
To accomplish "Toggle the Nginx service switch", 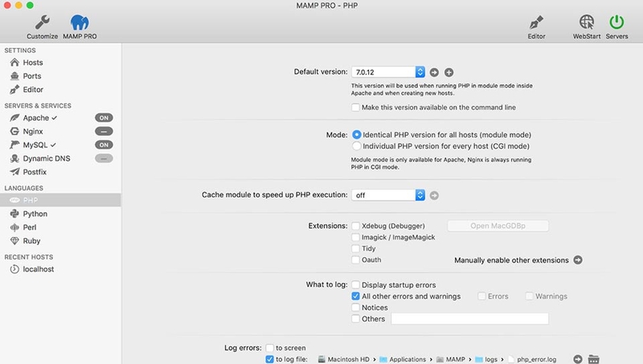I will pyautogui.click(x=104, y=131).
